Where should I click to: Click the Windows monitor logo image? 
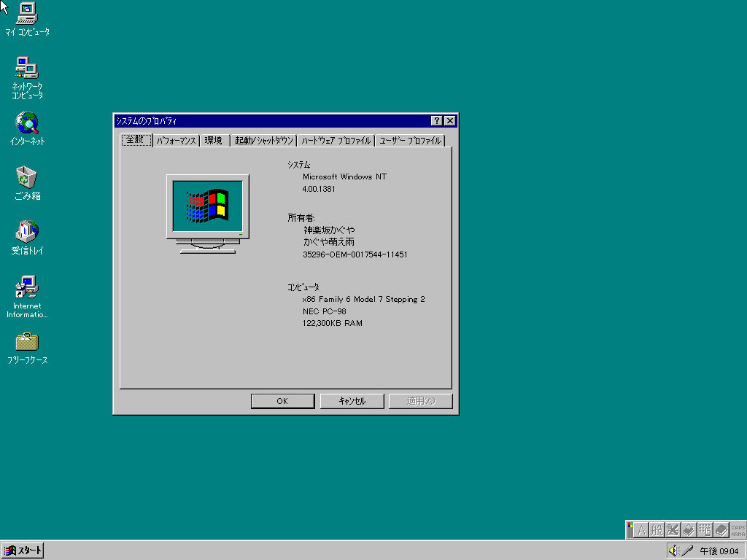click(208, 214)
